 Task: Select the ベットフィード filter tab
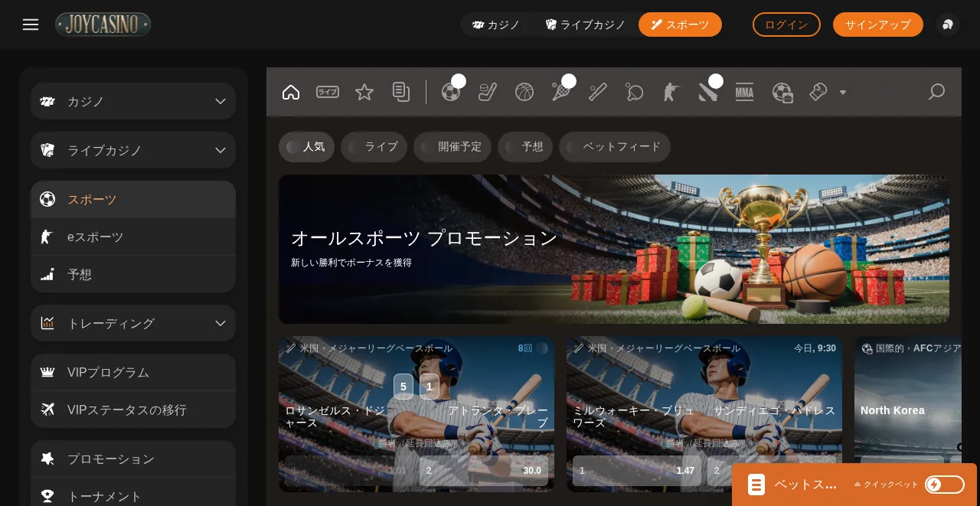click(x=615, y=147)
